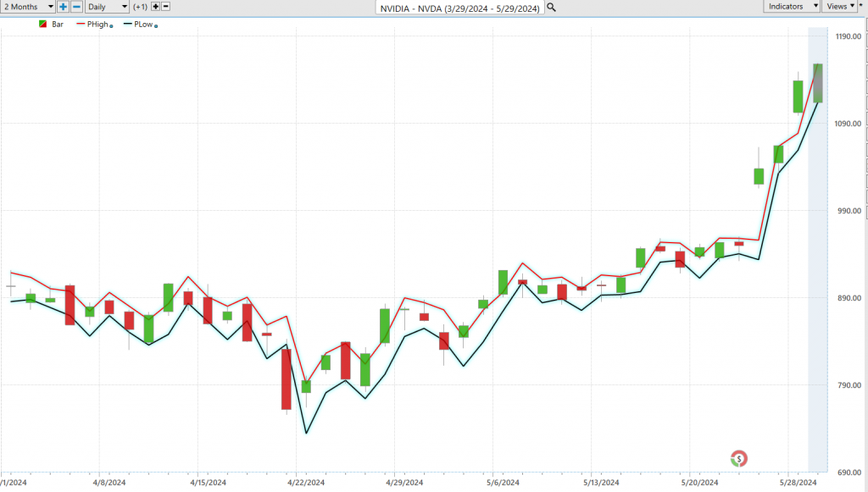Click the large red candlestick near 4/22/2024

click(287, 379)
